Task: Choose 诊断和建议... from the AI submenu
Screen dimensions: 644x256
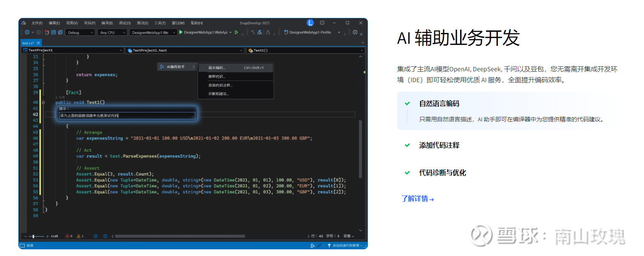Action: 236,94
